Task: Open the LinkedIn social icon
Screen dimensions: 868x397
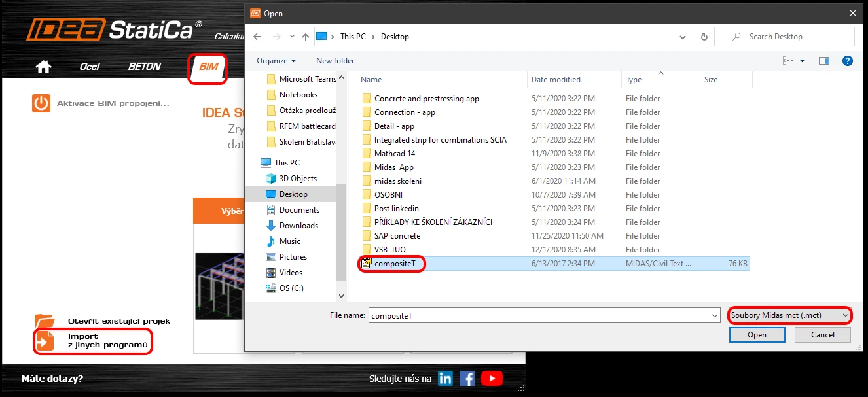Action: tap(445, 378)
